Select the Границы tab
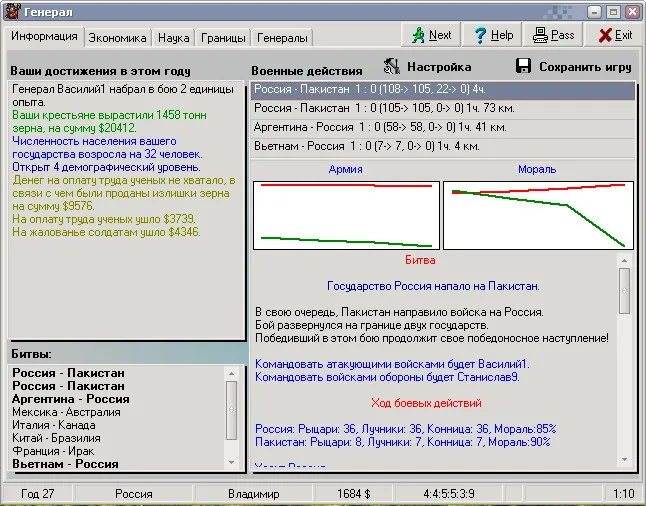The image size is (646, 506). point(222,38)
